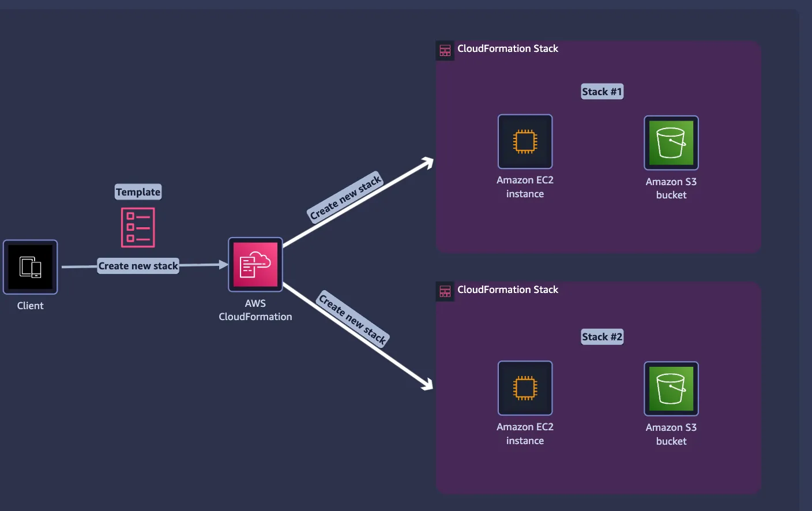Click the "Stack #2" label badge
This screenshot has height=511, width=812.
(x=602, y=337)
